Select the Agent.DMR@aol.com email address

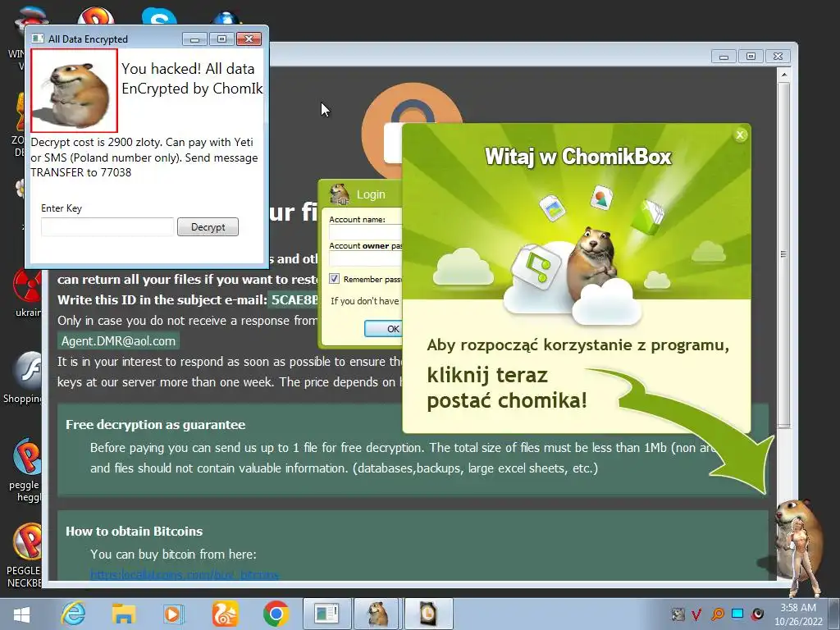click(118, 341)
